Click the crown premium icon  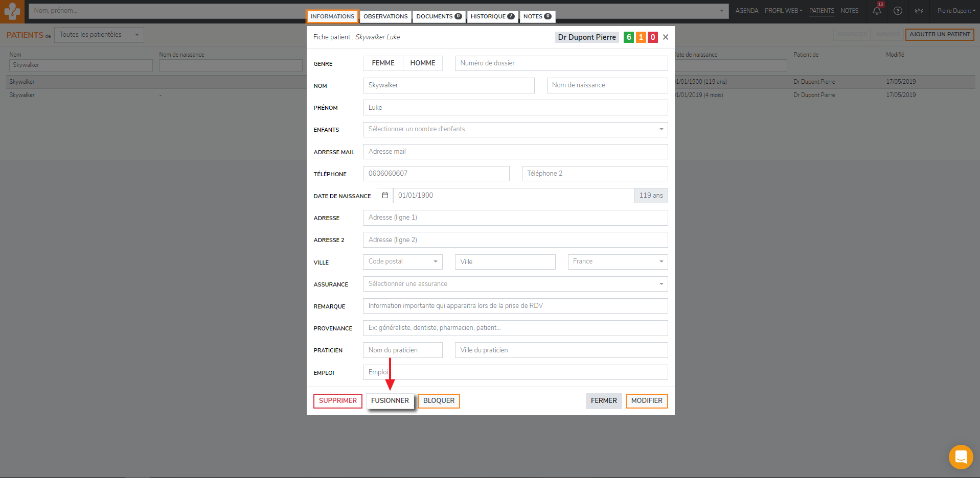[x=919, y=11]
